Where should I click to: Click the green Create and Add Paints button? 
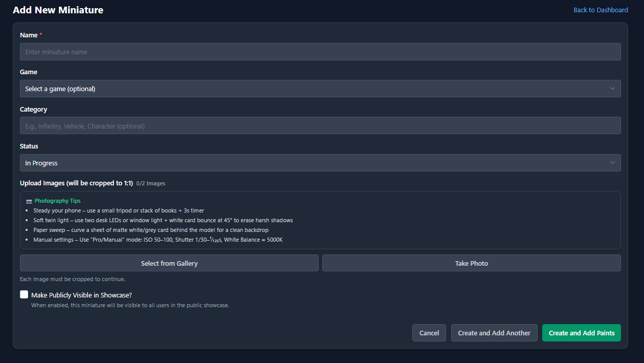(581, 333)
